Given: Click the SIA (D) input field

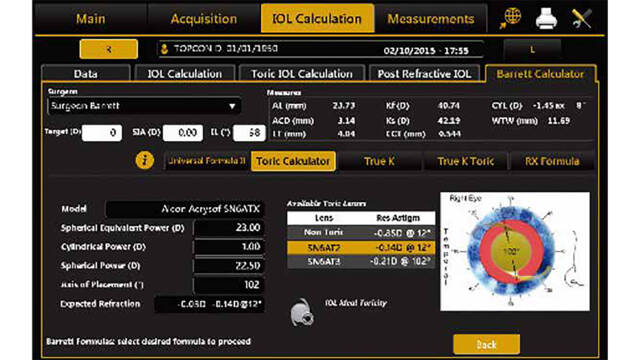Looking at the screenshot, I should click(x=183, y=133).
